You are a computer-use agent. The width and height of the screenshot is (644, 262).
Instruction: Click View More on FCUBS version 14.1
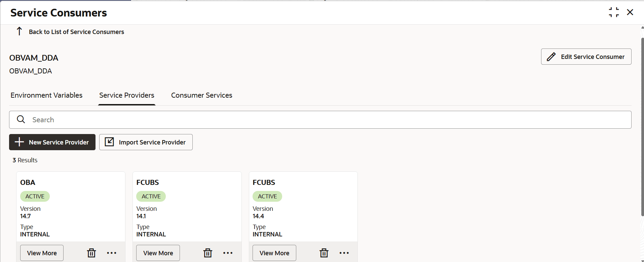click(158, 253)
